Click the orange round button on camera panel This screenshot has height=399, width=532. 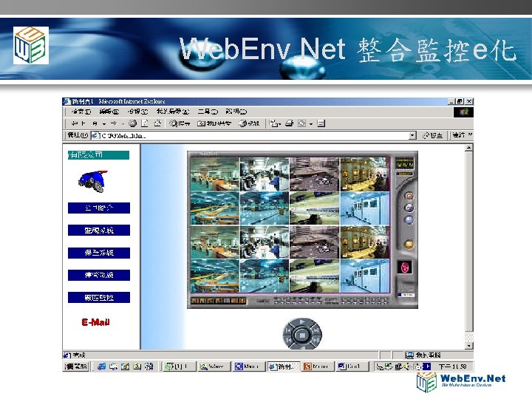coord(409,196)
